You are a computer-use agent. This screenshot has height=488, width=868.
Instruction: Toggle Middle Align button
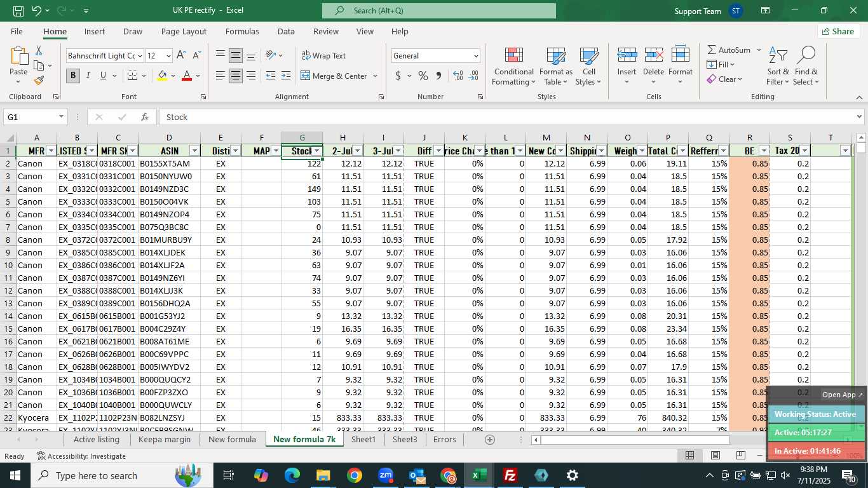[235, 56]
